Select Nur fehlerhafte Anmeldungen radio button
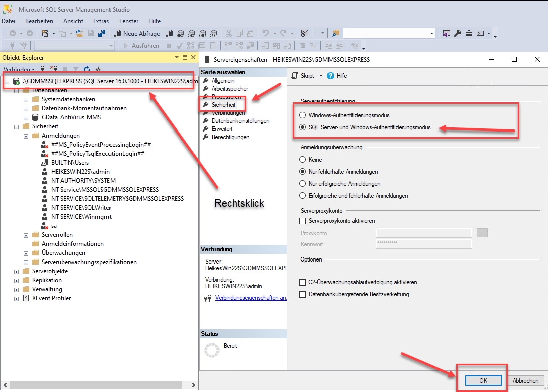Viewport: 548px width, 392px height. coord(303,172)
